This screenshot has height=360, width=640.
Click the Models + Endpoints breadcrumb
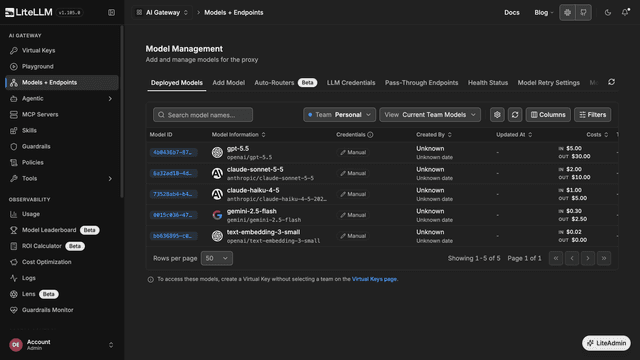pyautogui.click(x=233, y=13)
